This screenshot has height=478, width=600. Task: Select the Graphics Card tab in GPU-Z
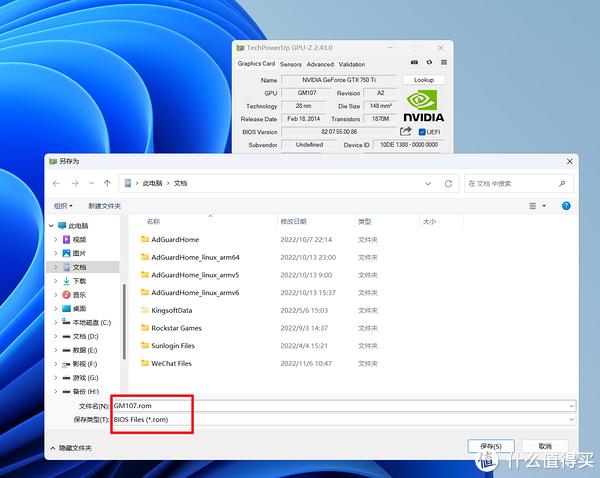[x=256, y=64]
